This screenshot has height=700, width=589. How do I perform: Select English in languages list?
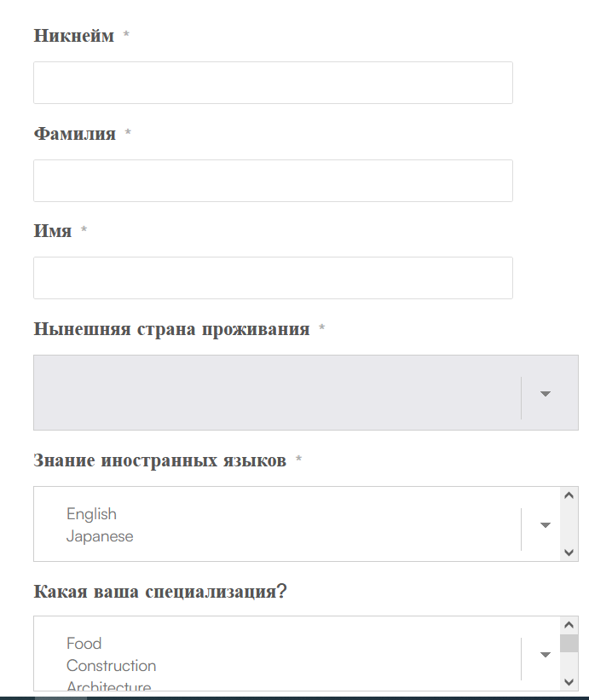(91, 514)
